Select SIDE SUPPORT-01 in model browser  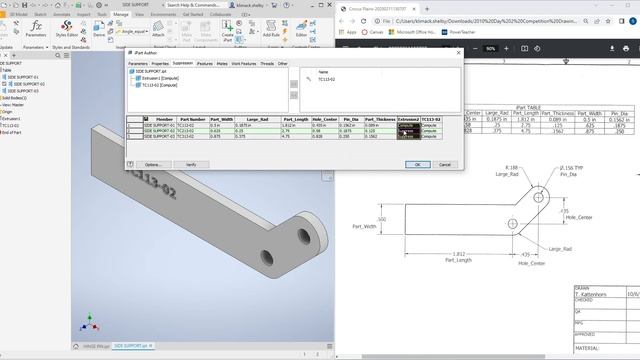(20, 77)
